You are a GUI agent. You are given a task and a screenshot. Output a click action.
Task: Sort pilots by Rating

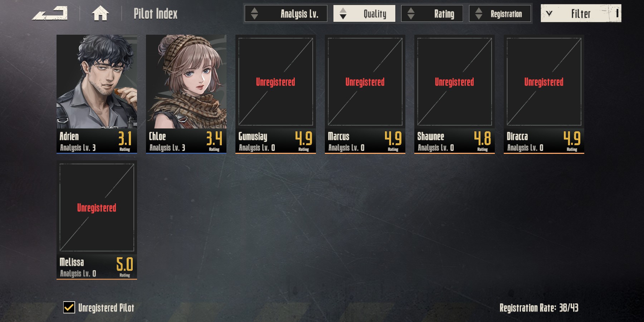click(432, 14)
